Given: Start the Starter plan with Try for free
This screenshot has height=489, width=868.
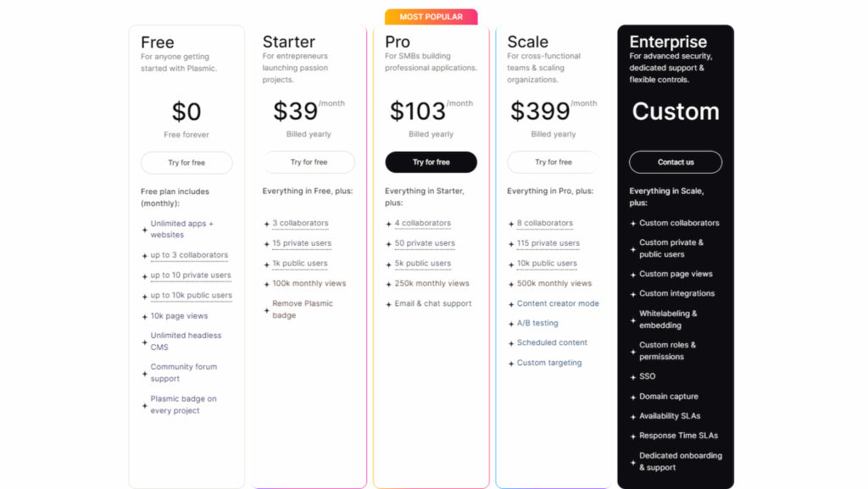Looking at the screenshot, I should point(309,162).
